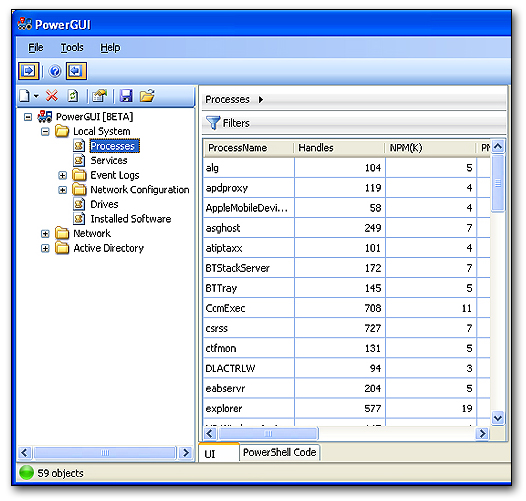Screen dimensions: 526x501
Task: Click the Event Logs folder icon
Action: point(79,175)
